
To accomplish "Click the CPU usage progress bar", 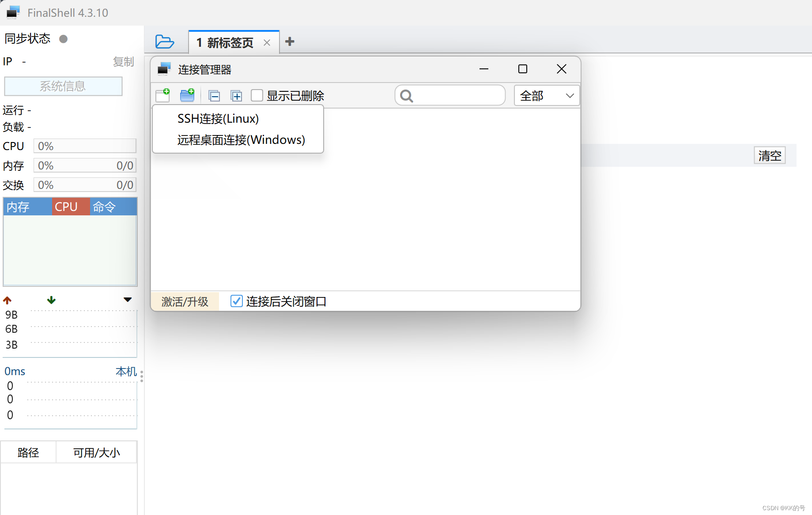I will (x=85, y=146).
